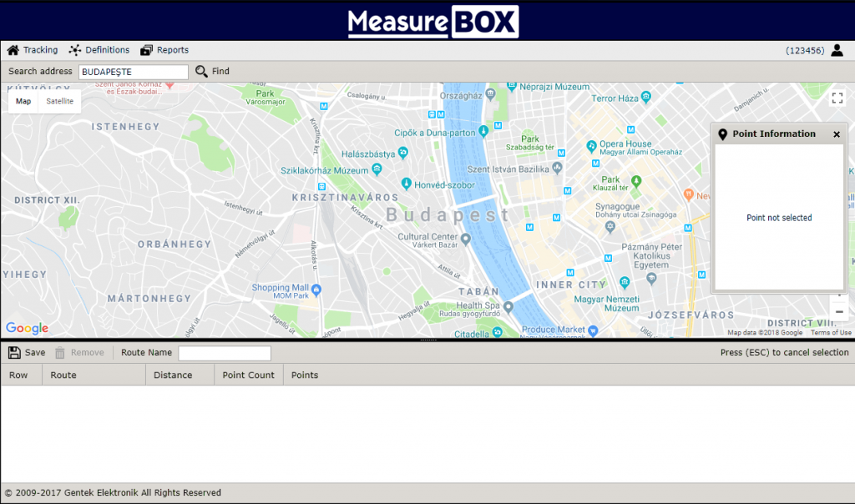
Task: Click the Save floppy disk icon
Action: tap(14, 353)
